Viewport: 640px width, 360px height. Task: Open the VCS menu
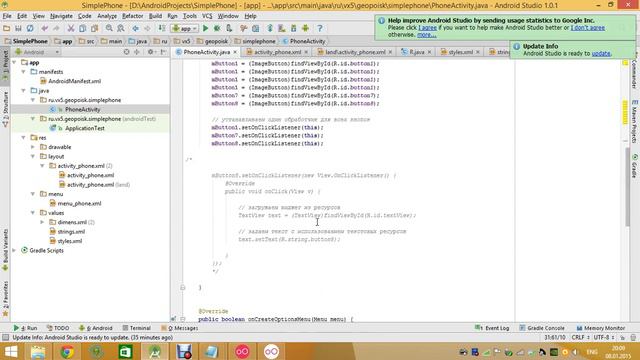click(207, 16)
